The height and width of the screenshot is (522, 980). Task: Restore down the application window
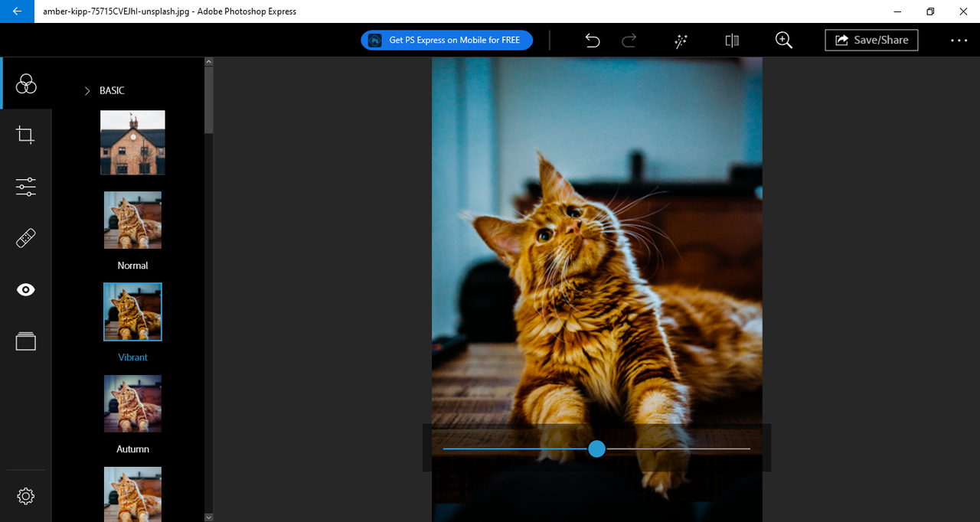point(930,11)
